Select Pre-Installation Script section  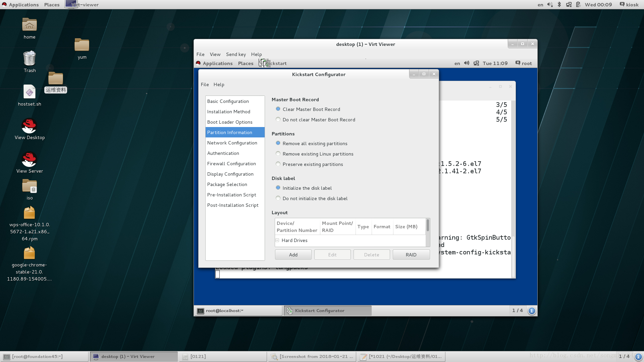[x=235, y=195]
